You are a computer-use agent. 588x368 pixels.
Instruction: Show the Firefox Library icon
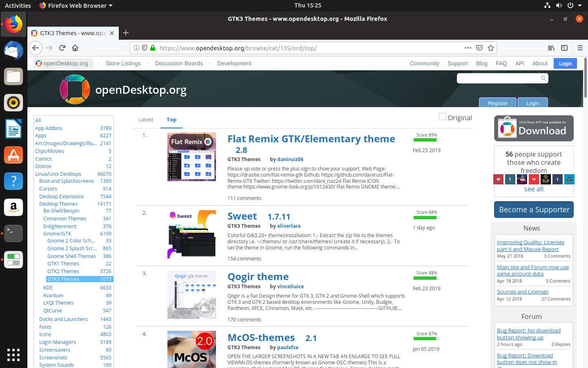pyautogui.click(x=551, y=48)
